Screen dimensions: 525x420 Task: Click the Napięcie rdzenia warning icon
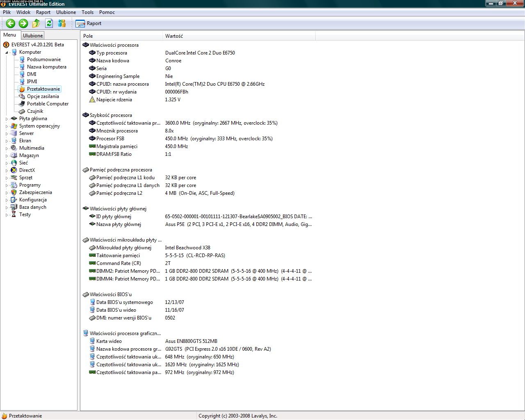pos(92,100)
